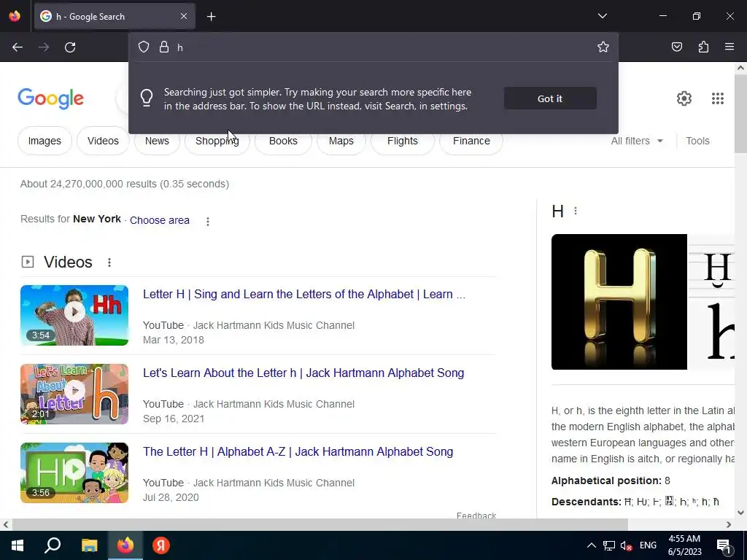Open the Windows Start menu

[x=18, y=545]
